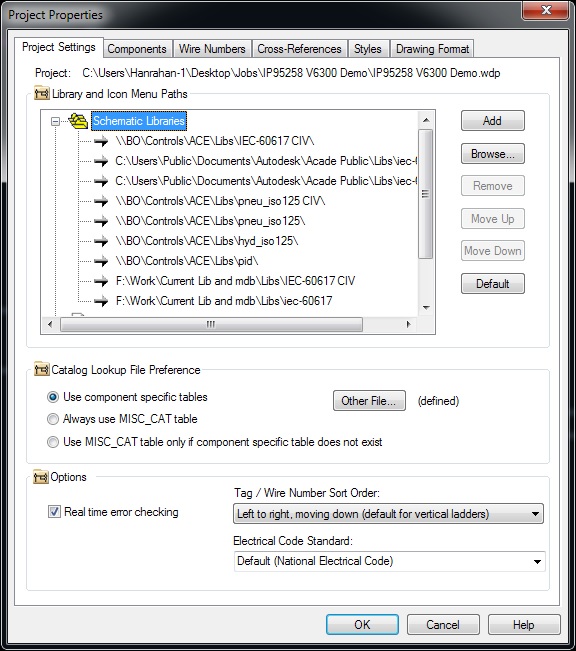Screen dimensions: 576x651
Task: Click the library list scroll down arrow
Action: pyautogui.click(x=426, y=308)
